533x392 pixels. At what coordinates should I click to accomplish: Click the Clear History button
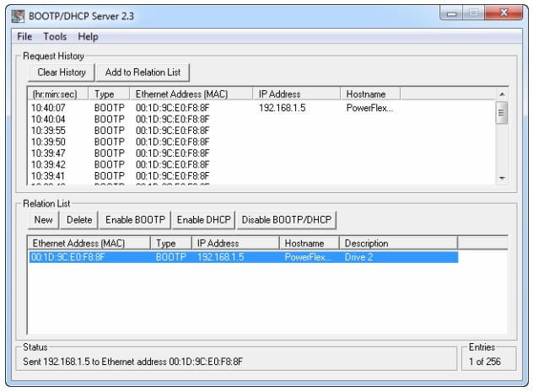click(62, 72)
